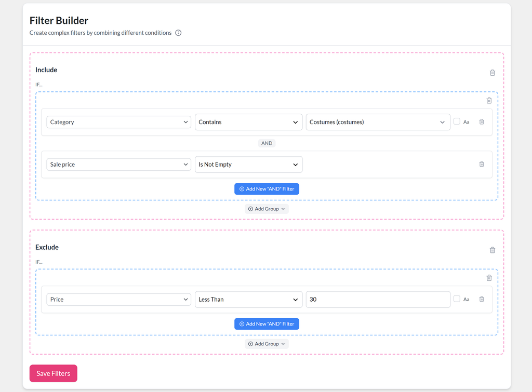Click the Save Filters button
The width and height of the screenshot is (532, 392).
point(54,373)
